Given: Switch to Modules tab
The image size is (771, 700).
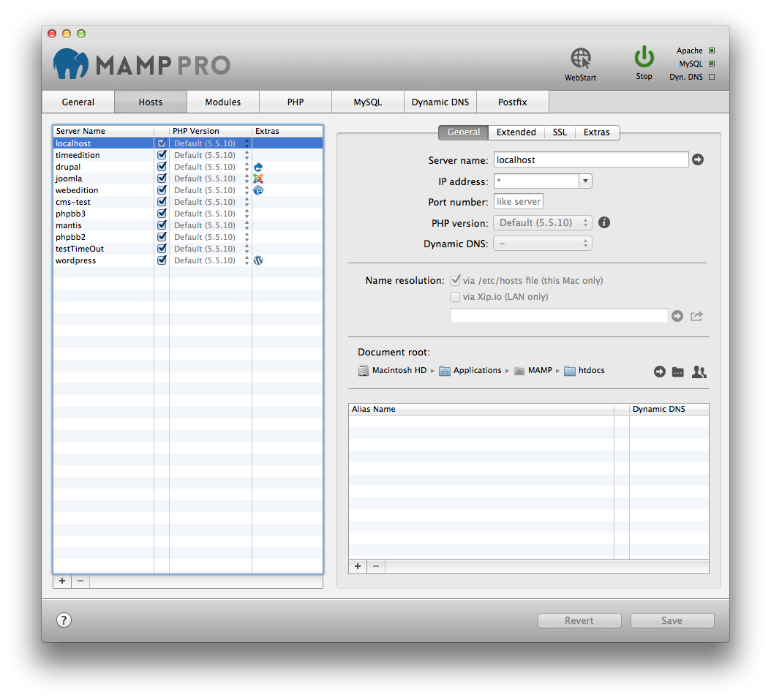Looking at the screenshot, I should pos(223,102).
